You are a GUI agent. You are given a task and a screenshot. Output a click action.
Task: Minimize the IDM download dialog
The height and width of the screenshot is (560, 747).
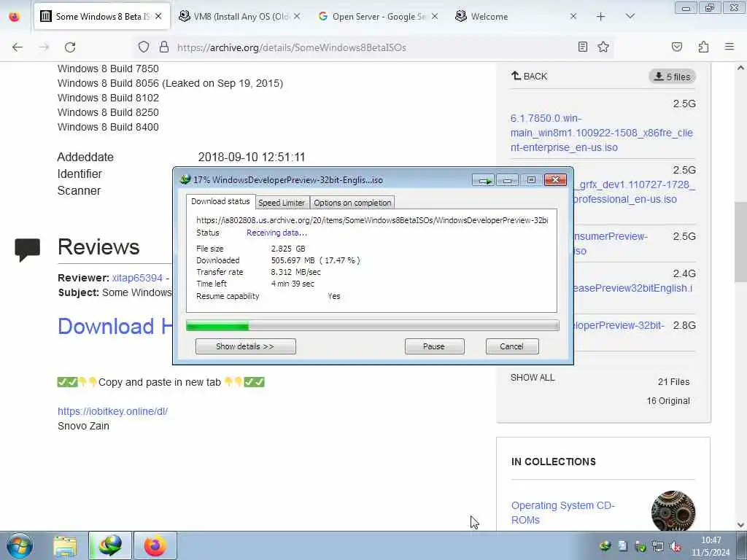coord(508,180)
